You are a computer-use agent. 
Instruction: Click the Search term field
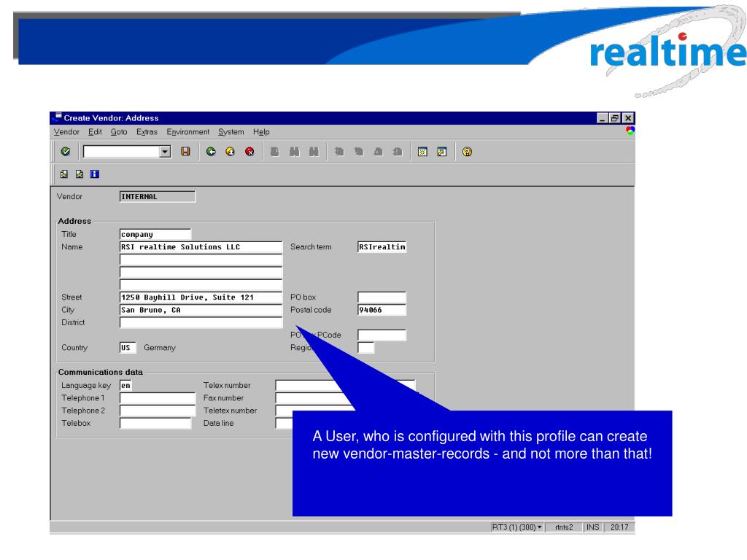pos(382,246)
